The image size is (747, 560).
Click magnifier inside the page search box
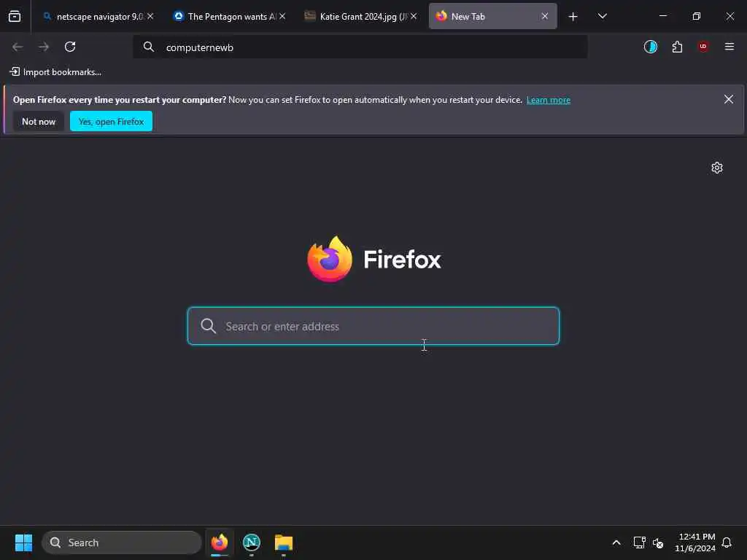click(208, 326)
